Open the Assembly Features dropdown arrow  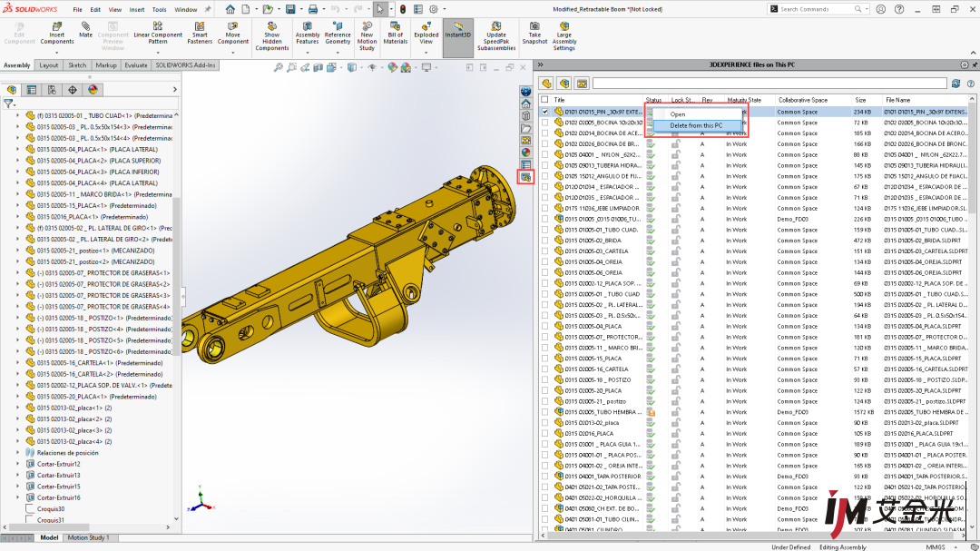click(307, 53)
